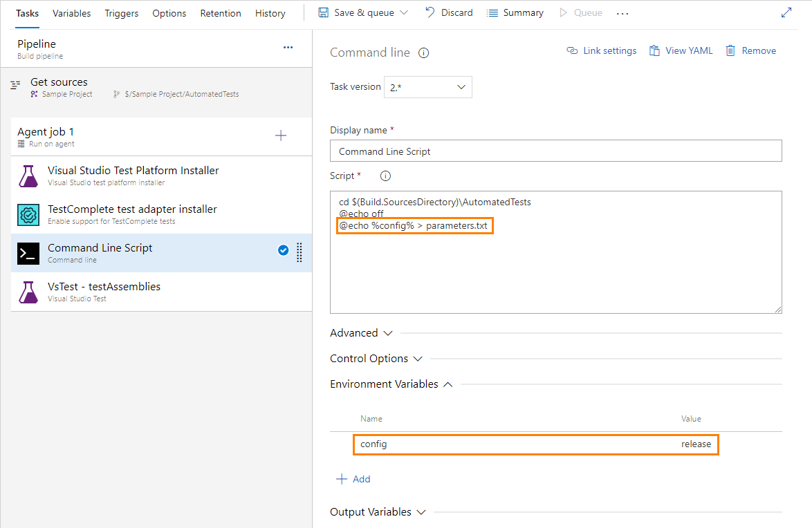Click the Link settings chain icon

pos(571,50)
